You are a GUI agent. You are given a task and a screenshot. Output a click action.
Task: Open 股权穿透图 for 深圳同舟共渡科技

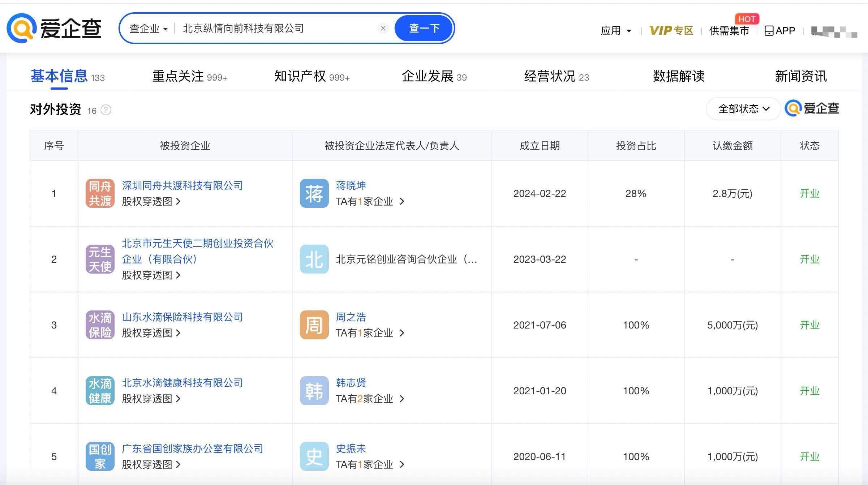pos(151,201)
